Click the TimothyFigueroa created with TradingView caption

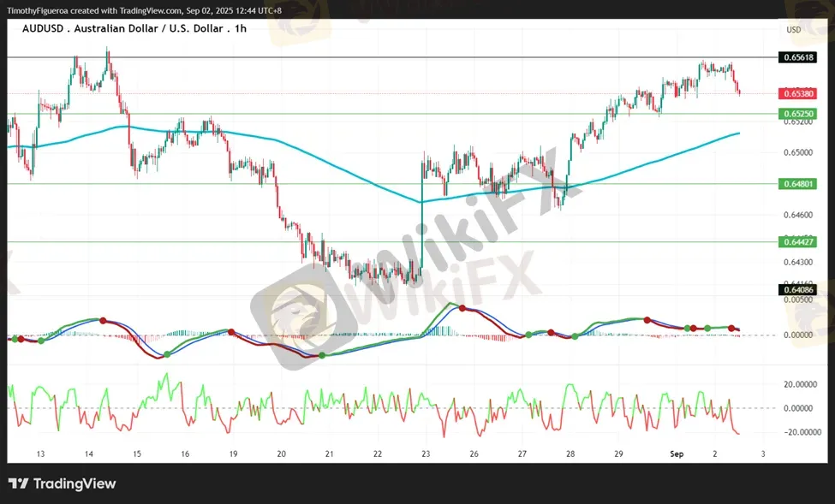coord(145,10)
